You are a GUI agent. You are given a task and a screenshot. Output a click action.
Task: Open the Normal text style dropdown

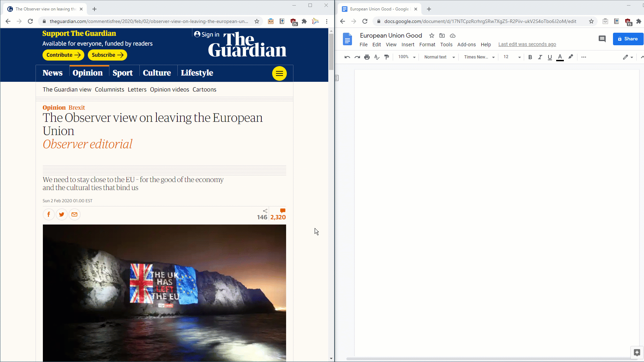[439, 57]
